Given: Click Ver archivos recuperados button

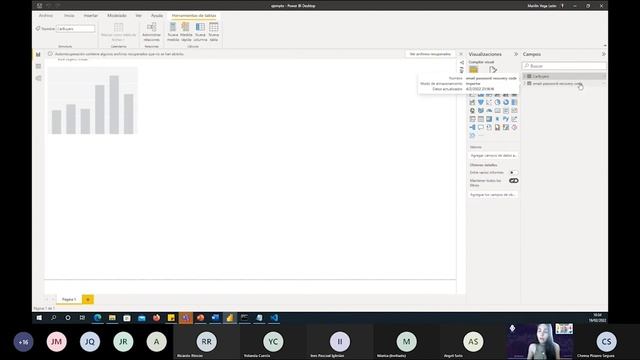Looking at the screenshot, I should [x=430, y=54].
